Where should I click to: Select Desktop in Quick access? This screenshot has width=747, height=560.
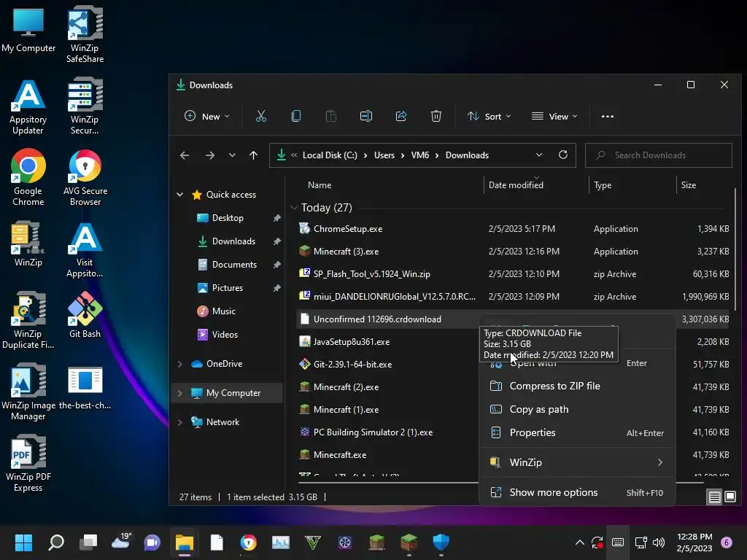(x=228, y=217)
